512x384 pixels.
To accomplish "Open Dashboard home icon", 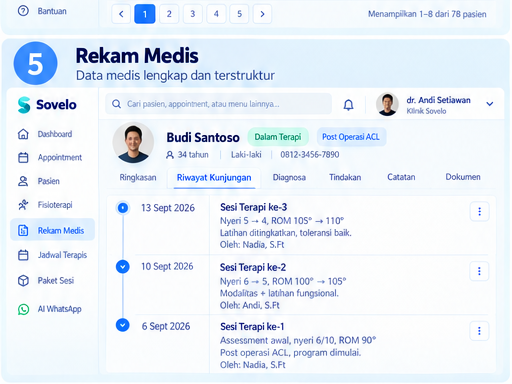I will pos(23,134).
